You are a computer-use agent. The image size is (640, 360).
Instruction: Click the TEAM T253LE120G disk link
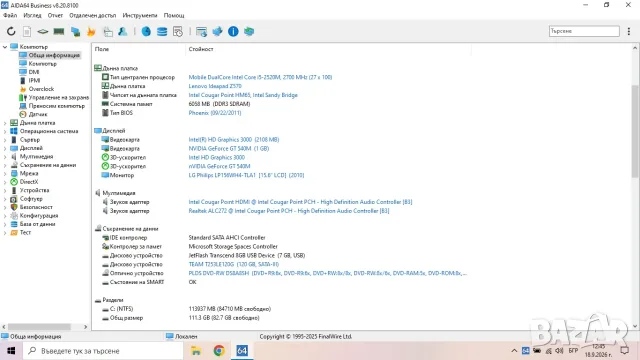tap(233, 264)
